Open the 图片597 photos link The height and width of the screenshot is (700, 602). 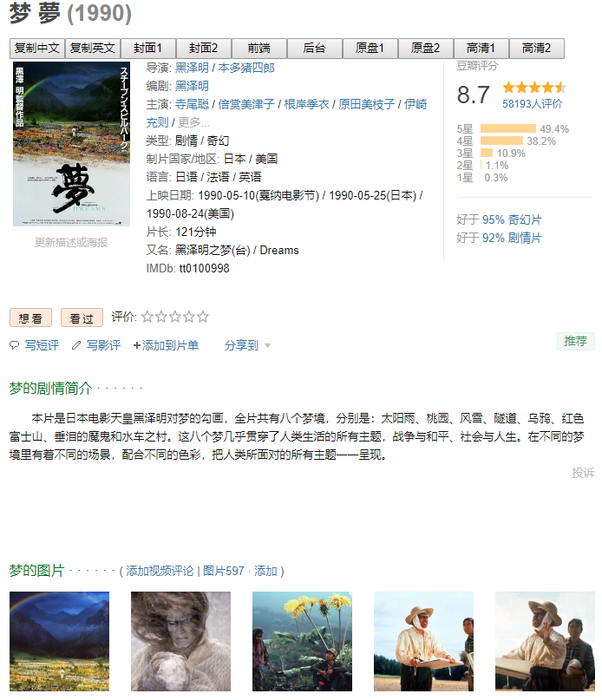click(x=223, y=571)
